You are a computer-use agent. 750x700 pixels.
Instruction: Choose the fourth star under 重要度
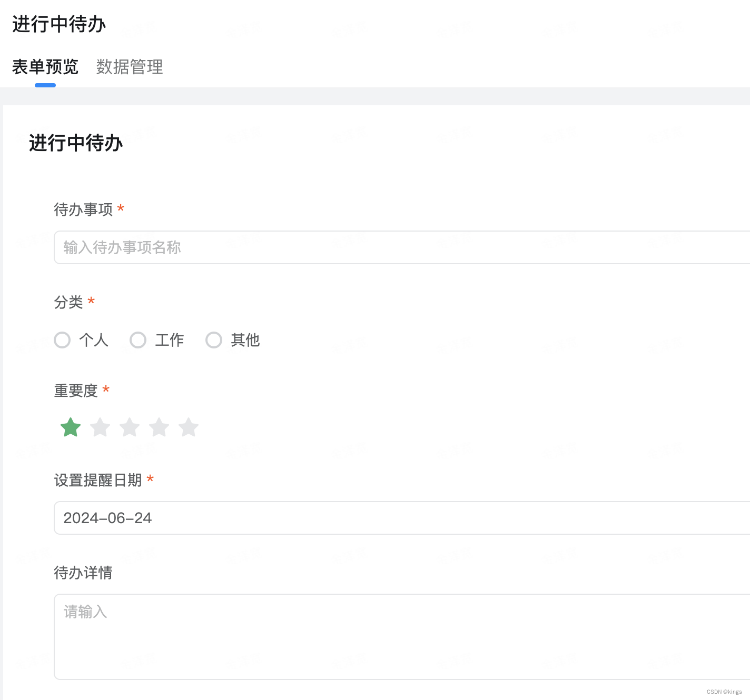pyautogui.click(x=159, y=427)
